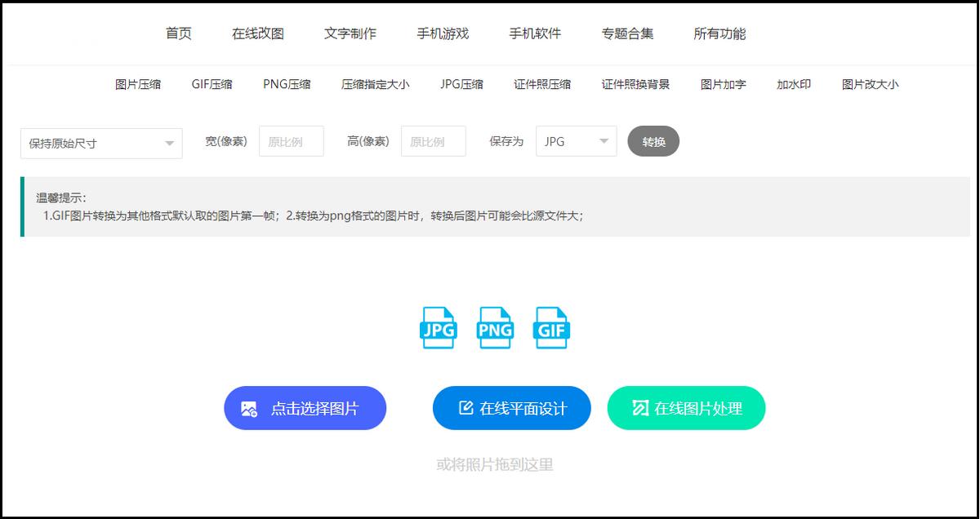980x519 pixels.
Task: Select the 图片压缩 tool
Action: point(137,84)
